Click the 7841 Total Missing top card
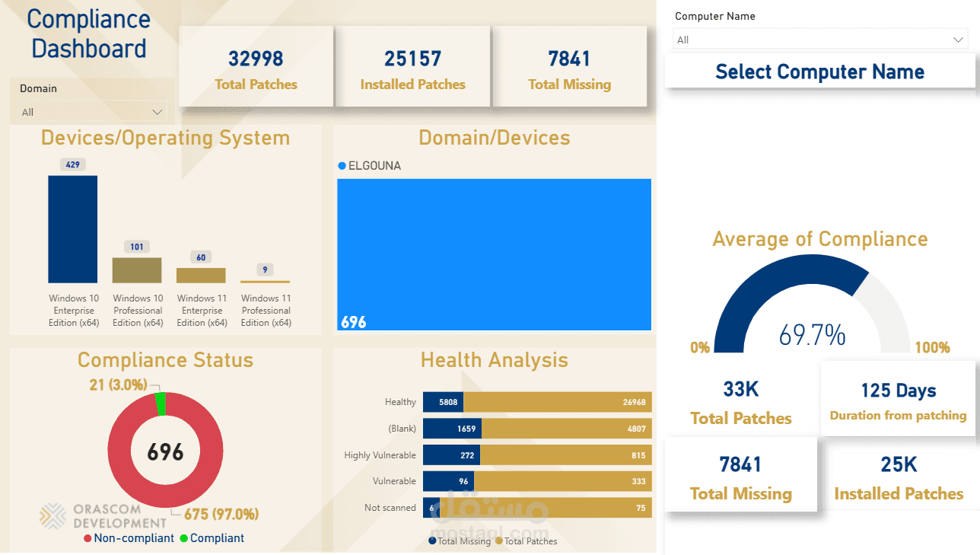The image size is (980, 555). tap(570, 66)
